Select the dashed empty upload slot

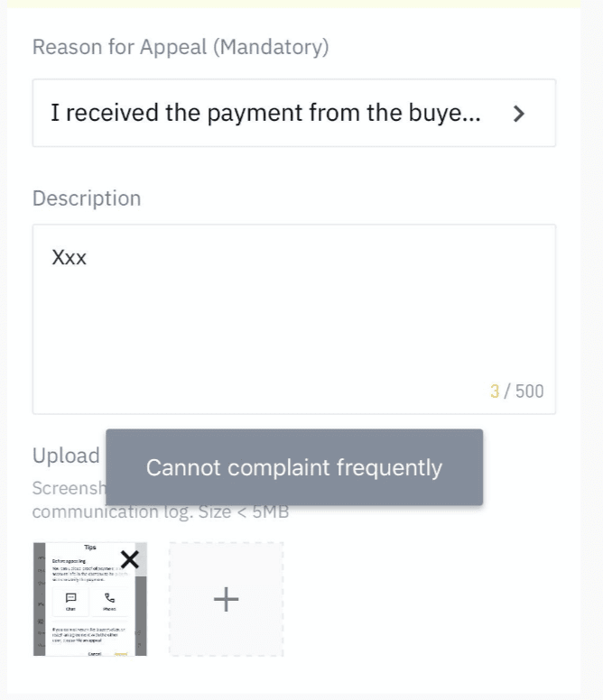coord(226,599)
